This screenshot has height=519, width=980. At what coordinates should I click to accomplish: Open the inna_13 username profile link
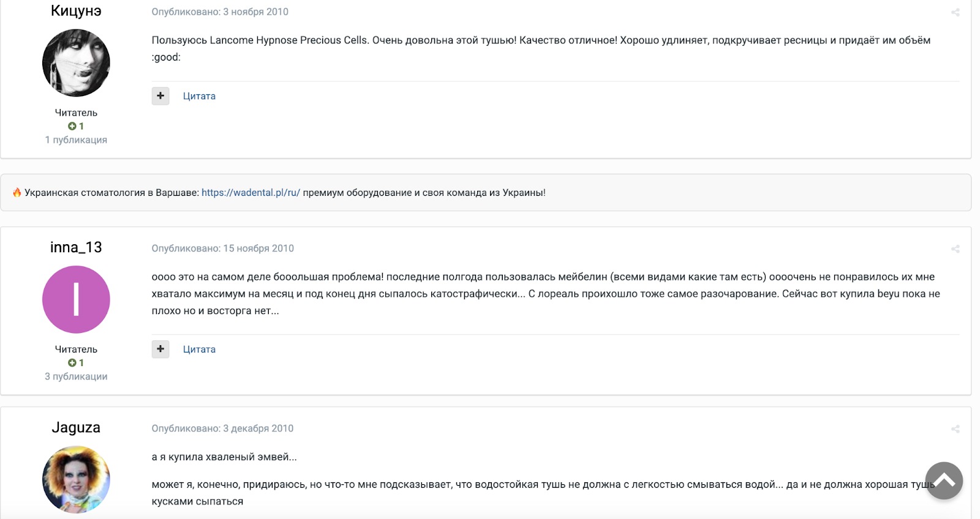click(76, 247)
